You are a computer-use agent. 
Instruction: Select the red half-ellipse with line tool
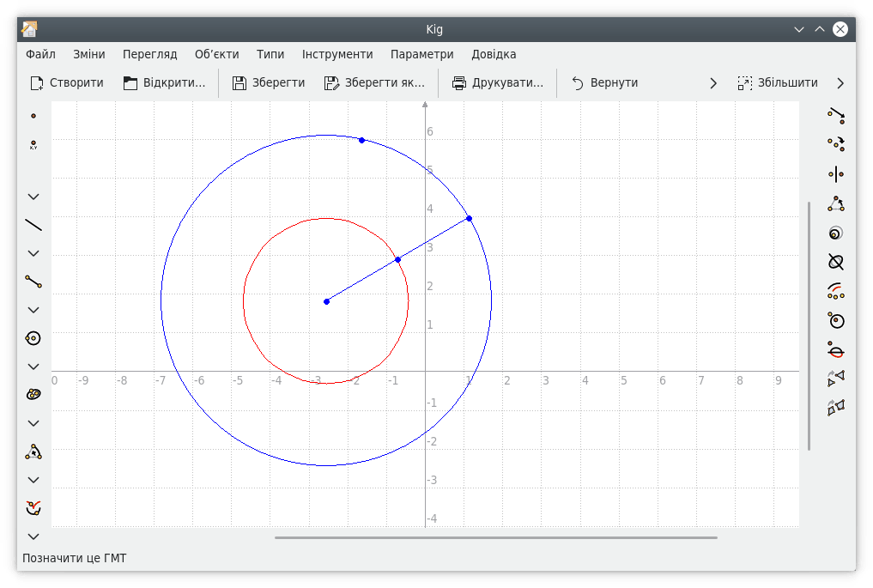click(x=836, y=350)
